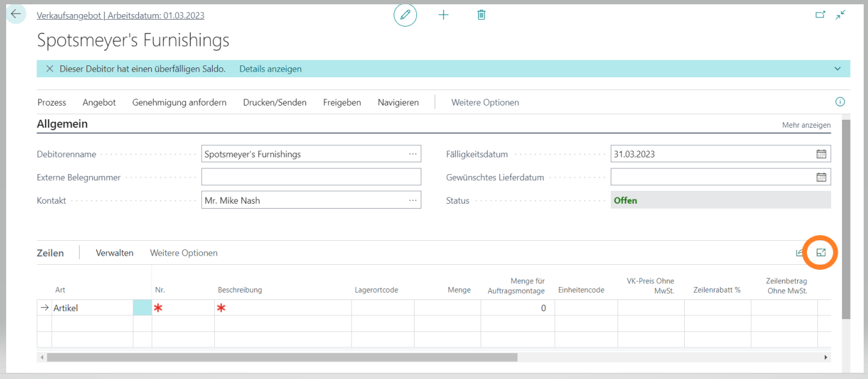The width and height of the screenshot is (868, 379).
Task: Open the Genehmigung anfordern menu
Action: [180, 102]
